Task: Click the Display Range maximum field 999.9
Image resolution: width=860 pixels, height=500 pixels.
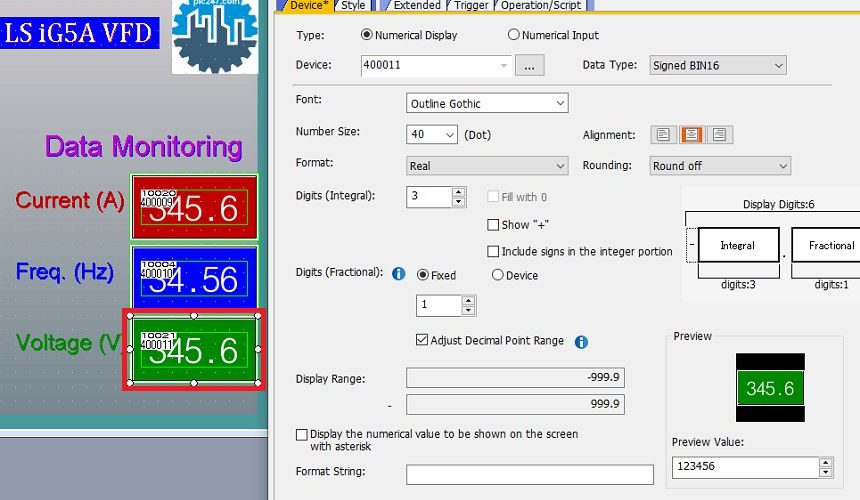Action: [515, 405]
